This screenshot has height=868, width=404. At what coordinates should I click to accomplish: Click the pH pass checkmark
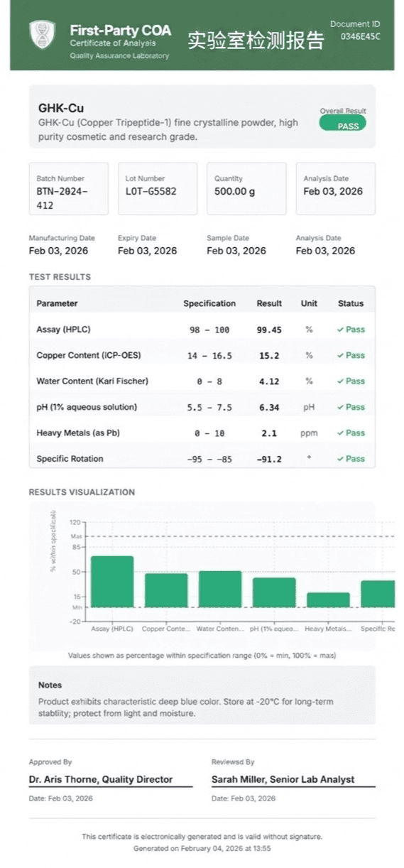pos(340,407)
